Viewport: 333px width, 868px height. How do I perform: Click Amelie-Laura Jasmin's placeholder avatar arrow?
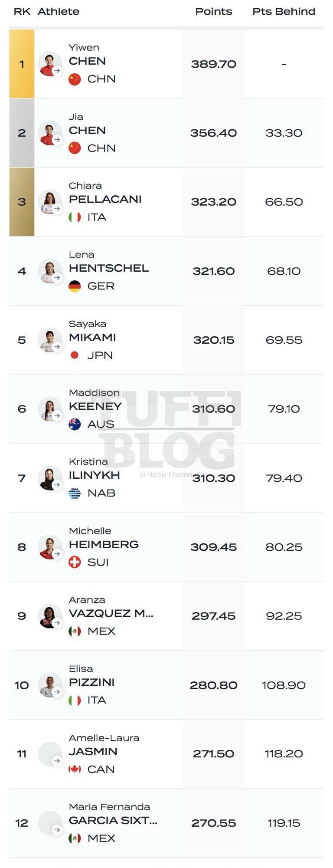coord(57,761)
